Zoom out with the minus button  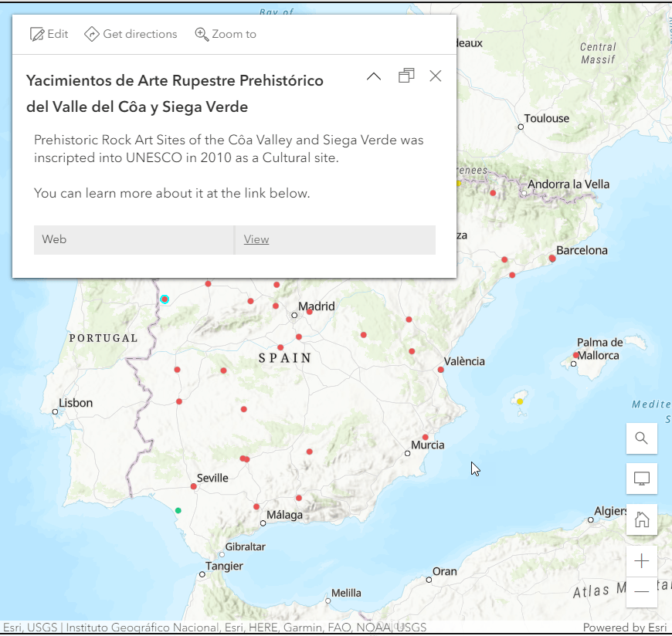click(642, 591)
